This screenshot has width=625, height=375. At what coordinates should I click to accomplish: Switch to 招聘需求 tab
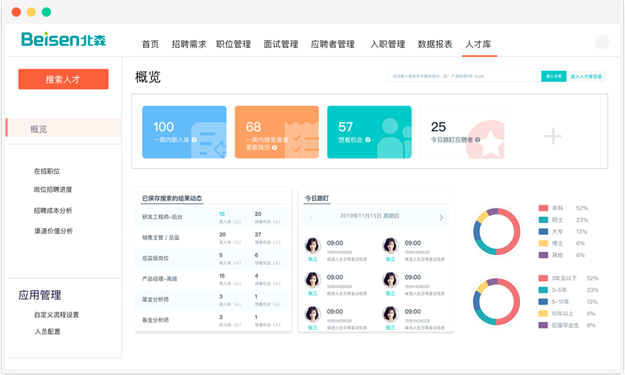coord(189,44)
